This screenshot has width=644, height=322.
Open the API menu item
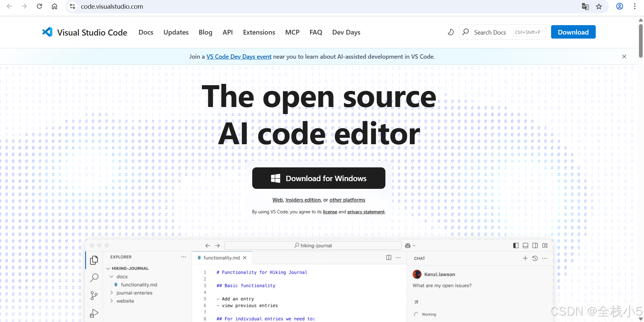coord(228,32)
